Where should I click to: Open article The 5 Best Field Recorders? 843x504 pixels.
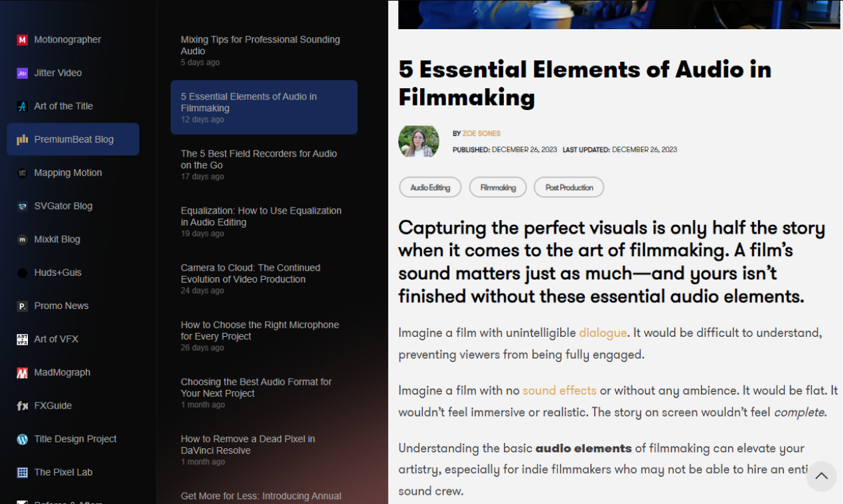264,164
